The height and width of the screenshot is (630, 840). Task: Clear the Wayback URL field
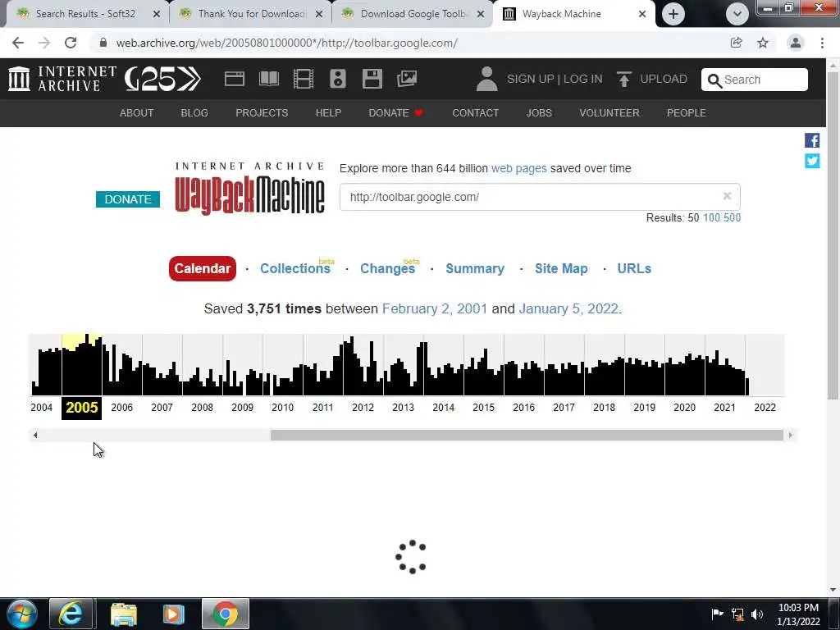coord(727,196)
